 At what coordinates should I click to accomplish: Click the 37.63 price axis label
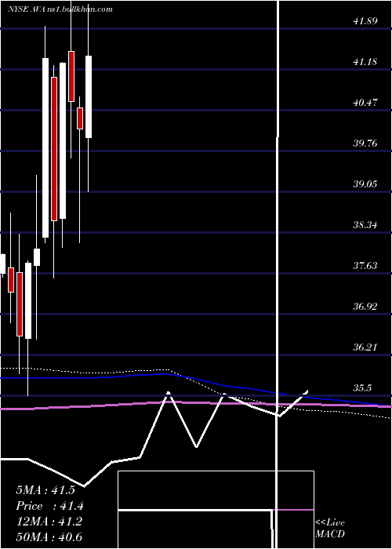click(x=365, y=266)
